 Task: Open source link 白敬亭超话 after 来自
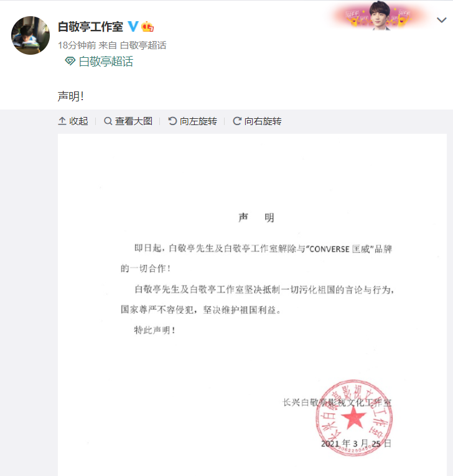(143, 45)
